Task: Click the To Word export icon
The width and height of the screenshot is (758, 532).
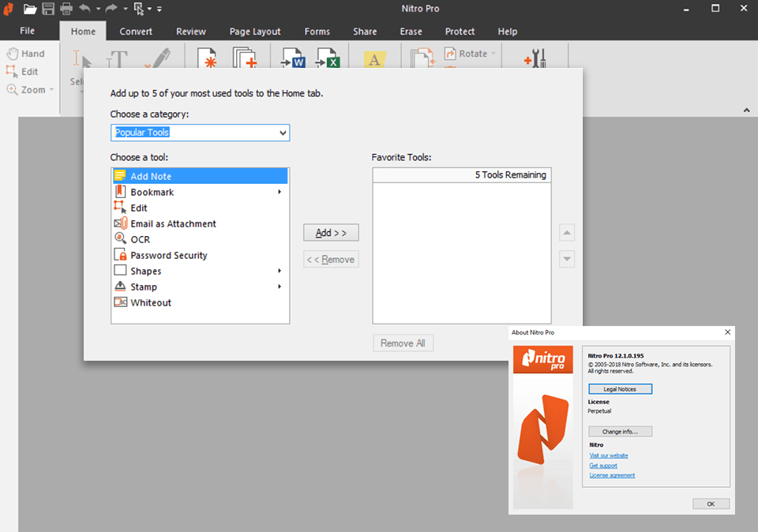Action: point(293,58)
